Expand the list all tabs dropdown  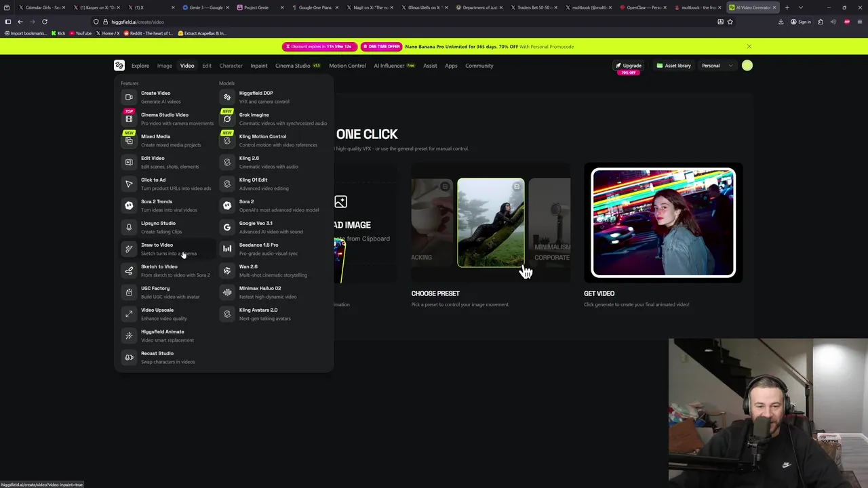801,7
